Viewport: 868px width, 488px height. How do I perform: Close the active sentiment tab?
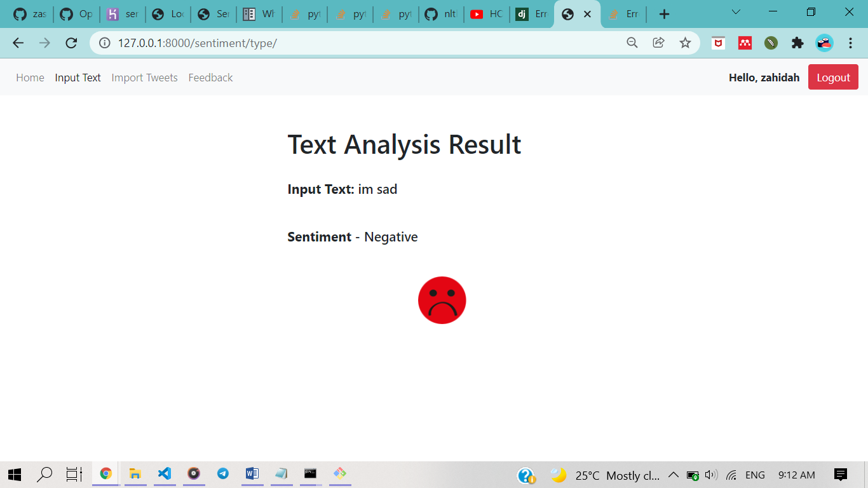587,14
